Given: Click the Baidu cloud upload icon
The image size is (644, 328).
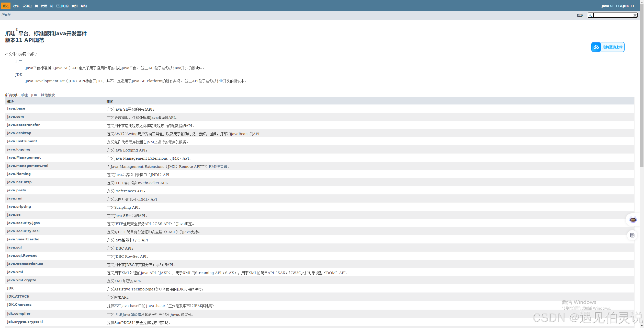Looking at the screenshot, I should (x=596, y=47).
